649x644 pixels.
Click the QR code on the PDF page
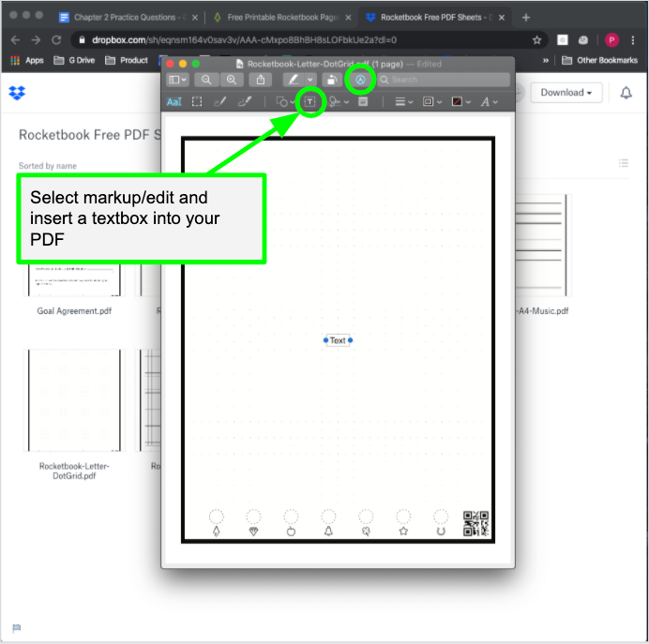pyautogui.click(x=475, y=524)
